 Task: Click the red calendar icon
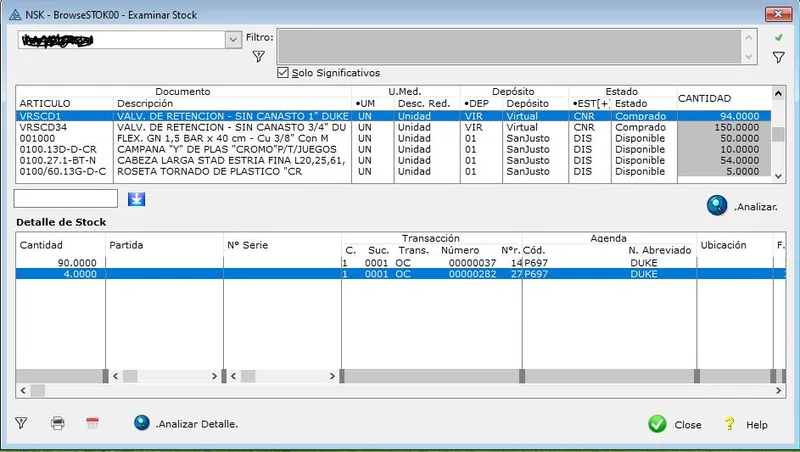pos(92,423)
